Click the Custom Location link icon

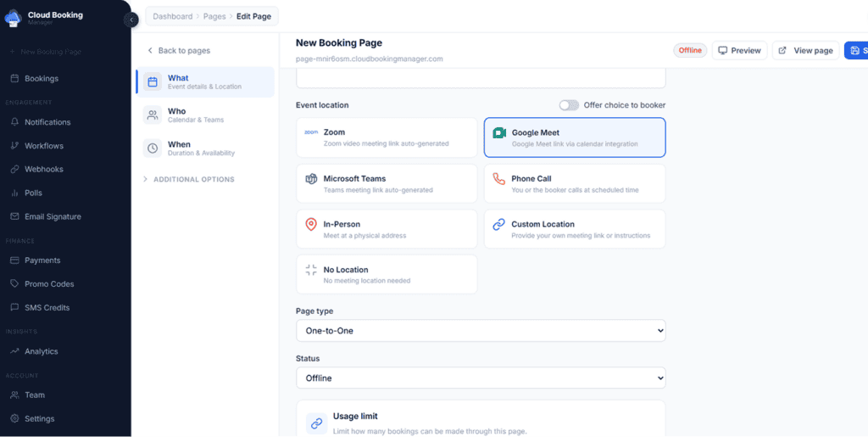(499, 225)
